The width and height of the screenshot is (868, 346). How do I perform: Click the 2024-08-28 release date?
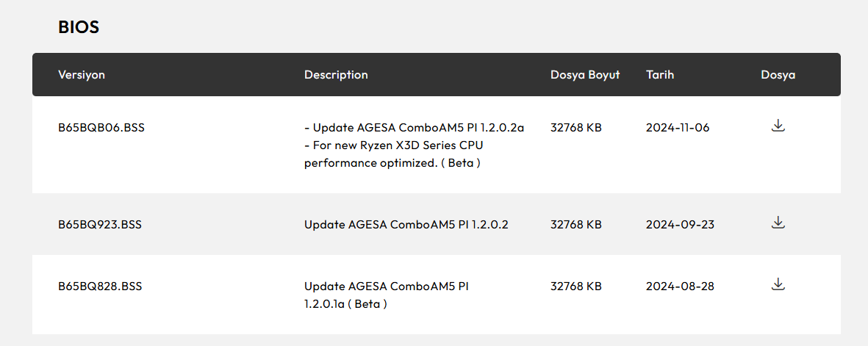click(x=680, y=286)
